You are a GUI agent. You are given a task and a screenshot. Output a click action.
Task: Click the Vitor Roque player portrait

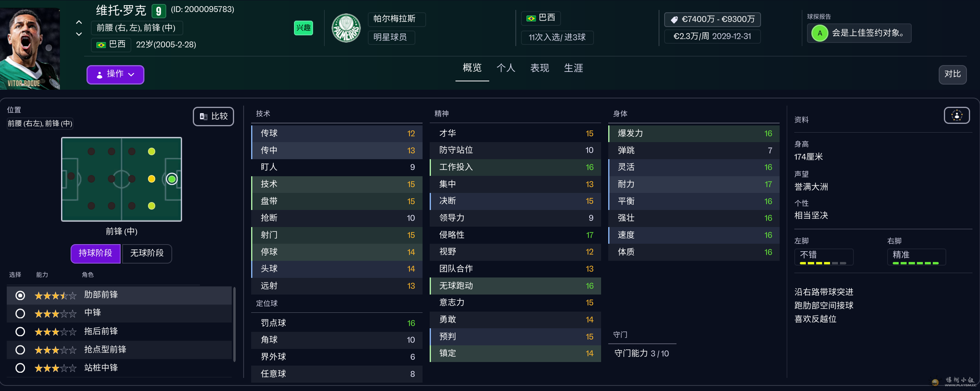click(30, 48)
